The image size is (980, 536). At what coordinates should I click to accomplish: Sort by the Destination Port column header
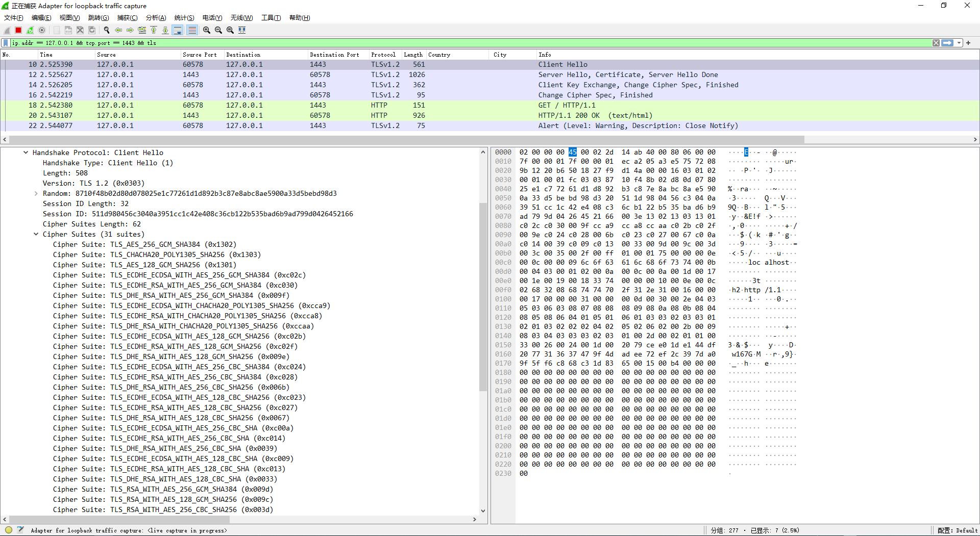click(338, 55)
